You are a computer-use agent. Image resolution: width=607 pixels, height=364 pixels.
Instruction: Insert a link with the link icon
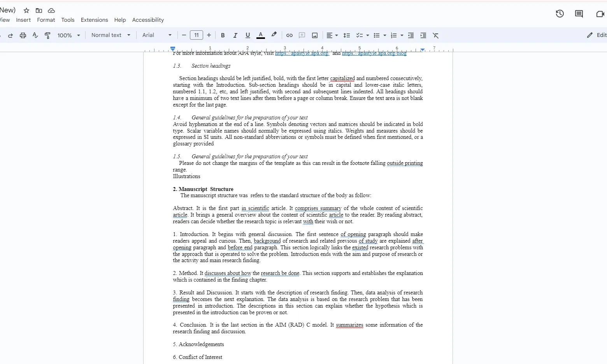pyautogui.click(x=289, y=35)
